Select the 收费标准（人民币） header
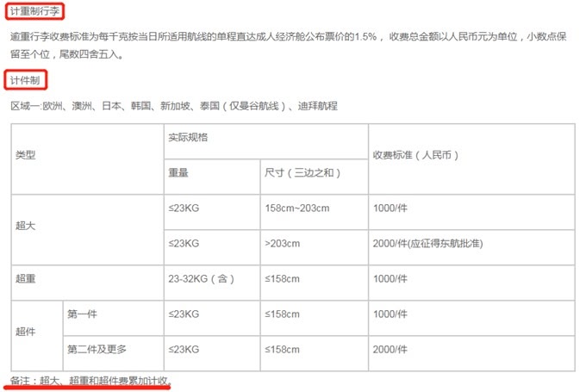The height and width of the screenshot is (392, 586). (x=471, y=159)
